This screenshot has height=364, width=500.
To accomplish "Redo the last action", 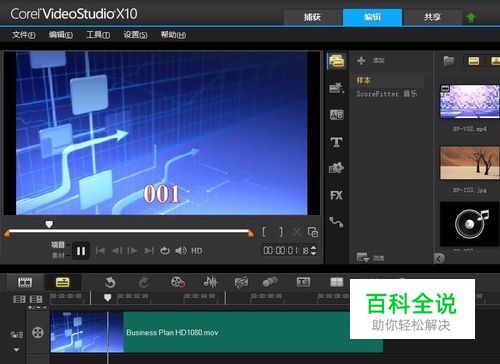I will pyautogui.click(x=144, y=282).
